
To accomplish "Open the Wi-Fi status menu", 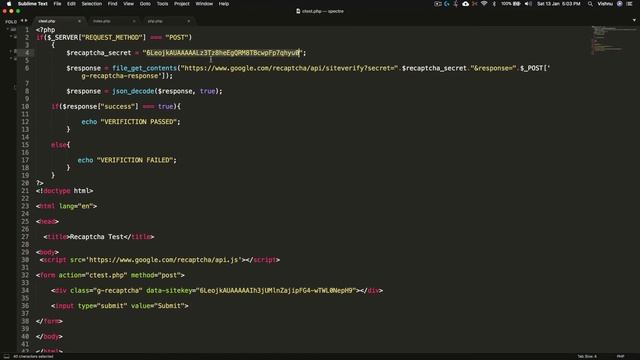I will point(484,4).
